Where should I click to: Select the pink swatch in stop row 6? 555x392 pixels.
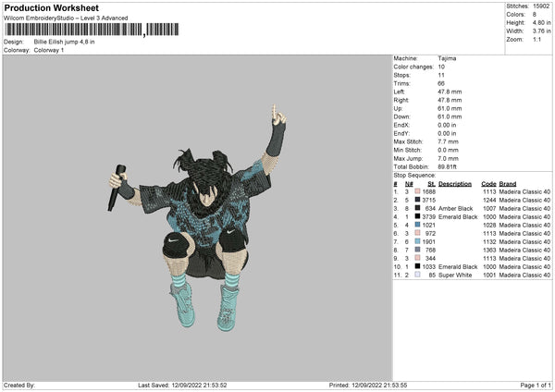418,233
